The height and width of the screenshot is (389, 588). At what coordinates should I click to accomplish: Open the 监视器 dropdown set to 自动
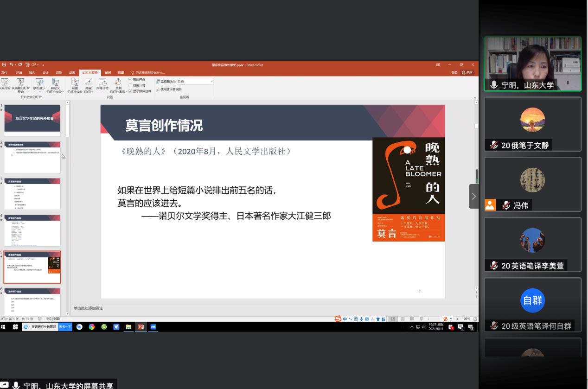coord(195,82)
